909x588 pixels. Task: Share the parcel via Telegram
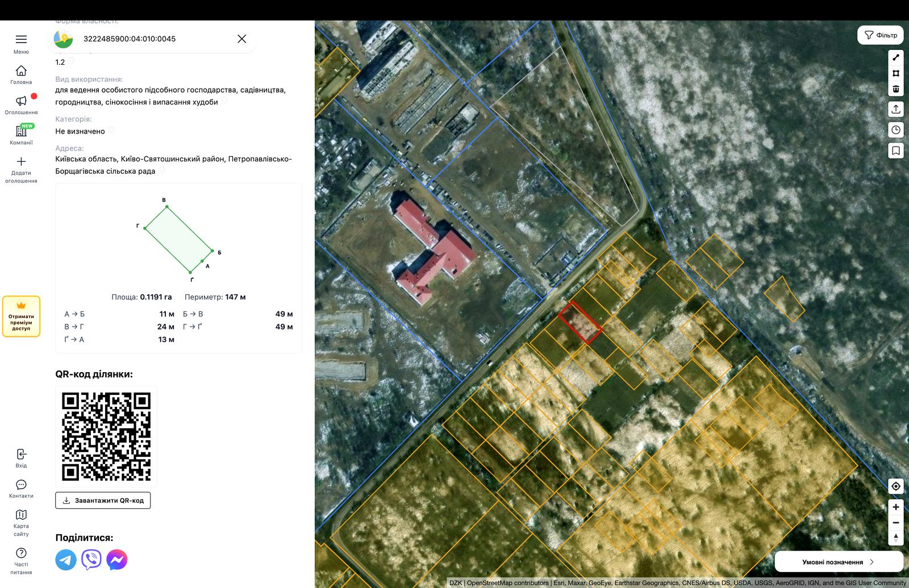coord(66,560)
